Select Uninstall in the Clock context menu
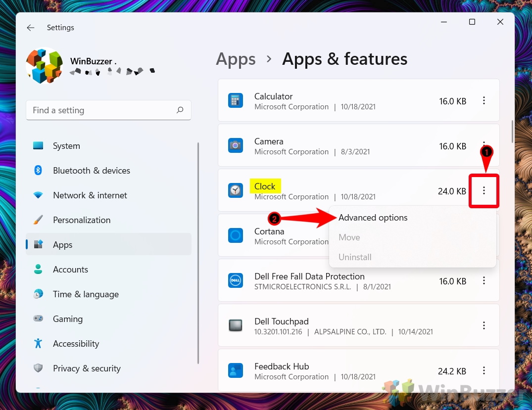532x410 pixels. (355, 257)
